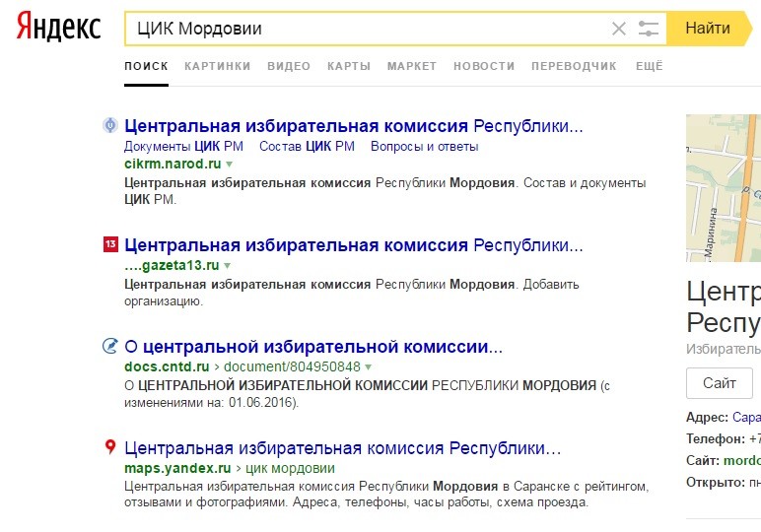761x532 pixels.
Task: Click the Сайт button in sidebar
Action: coord(720,383)
